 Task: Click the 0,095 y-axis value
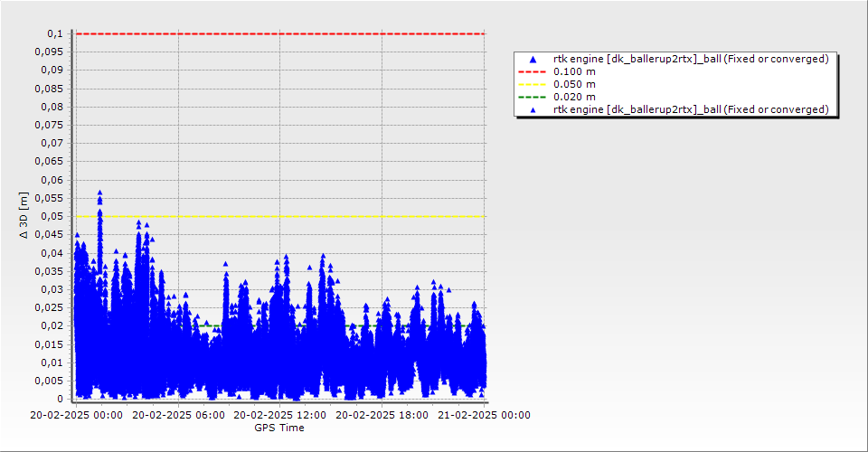pos(49,52)
